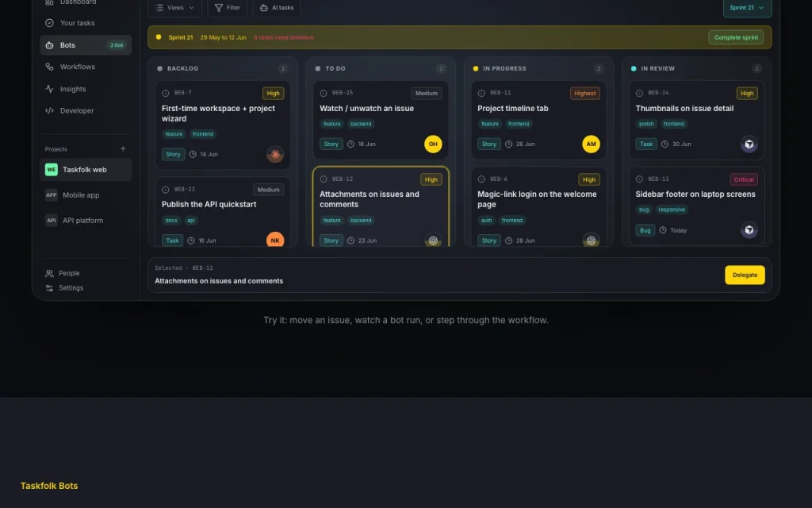Click the responsive tag on WEB-13

pyautogui.click(x=672, y=210)
